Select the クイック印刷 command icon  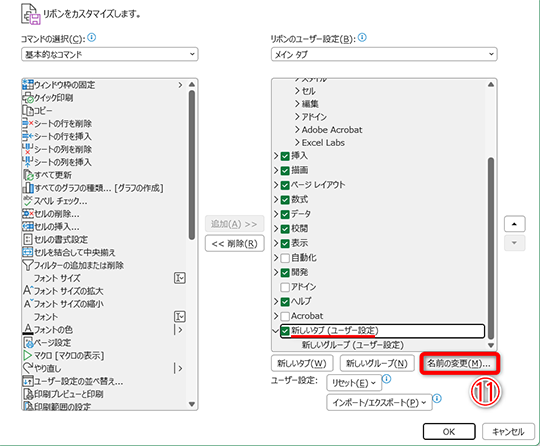pyautogui.click(x=28, y=98)
